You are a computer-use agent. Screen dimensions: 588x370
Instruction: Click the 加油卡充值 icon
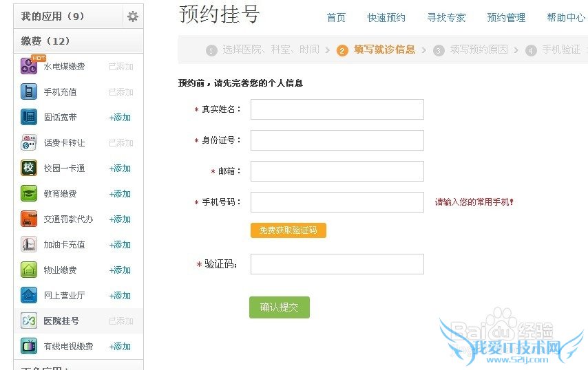[x=29, y=244]
